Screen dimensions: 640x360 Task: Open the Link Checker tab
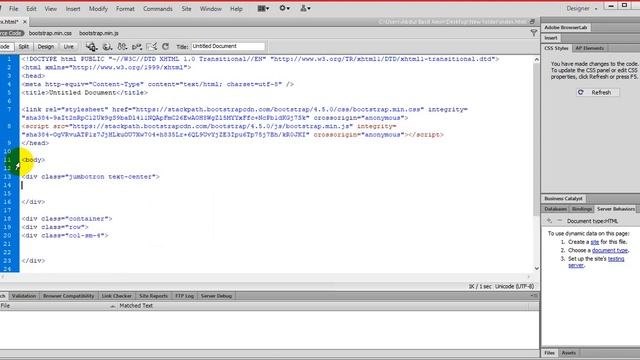[116, 296]
